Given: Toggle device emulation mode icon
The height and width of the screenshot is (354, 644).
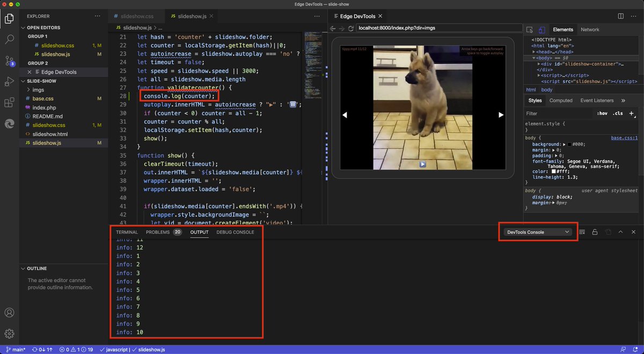Looking at the screenshot, I should (x=541, y=30).
